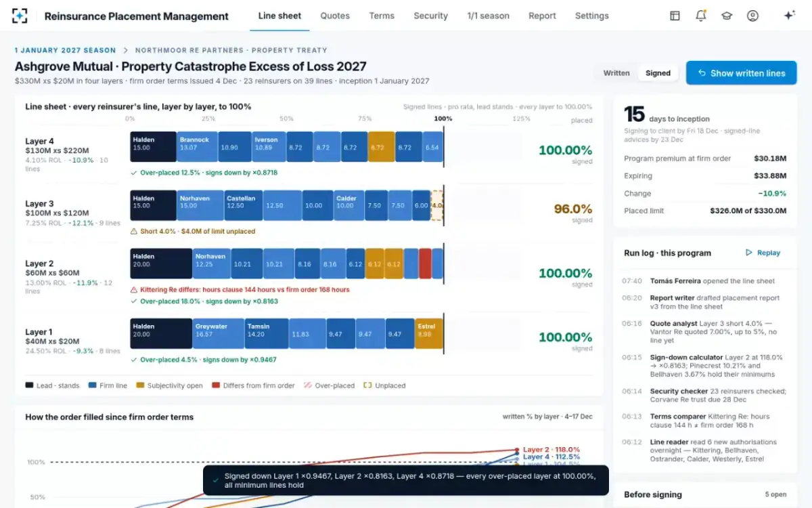Switch to the Quotes tab

pos(335,16)
